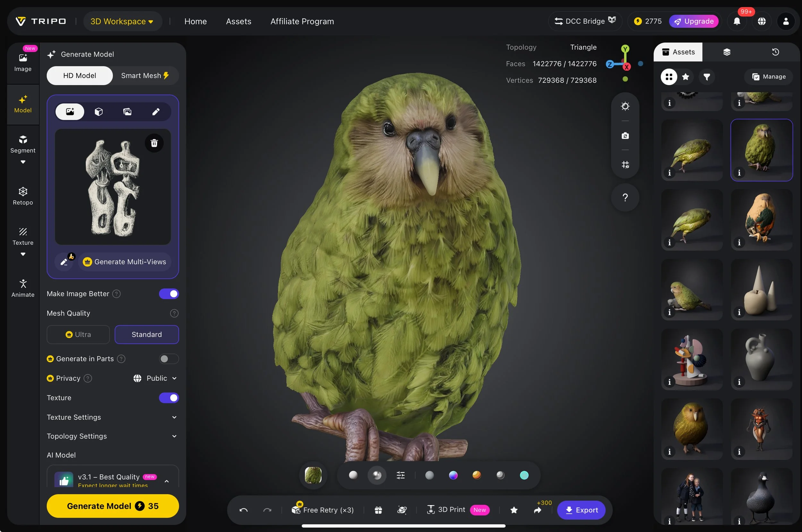Select Ultra mesh quality

tap(78, 335)
